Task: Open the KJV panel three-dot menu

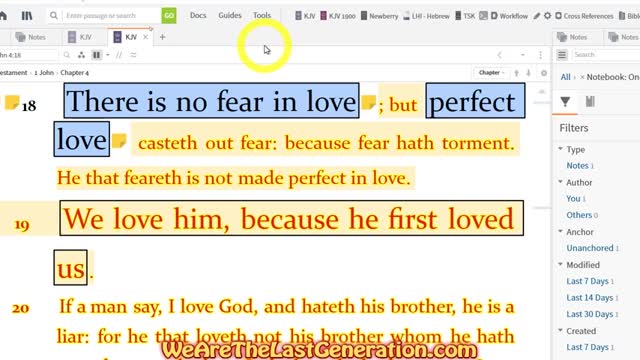Action: click(x=540, y=55)
